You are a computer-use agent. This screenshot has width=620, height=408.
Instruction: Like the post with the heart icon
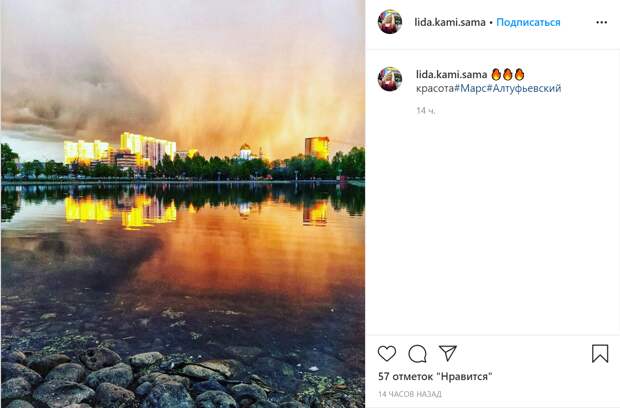tap(387, 353)
